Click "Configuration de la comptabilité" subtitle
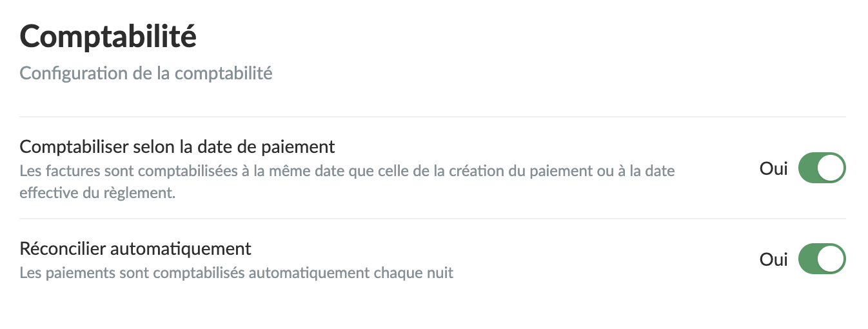 [146, 73]
